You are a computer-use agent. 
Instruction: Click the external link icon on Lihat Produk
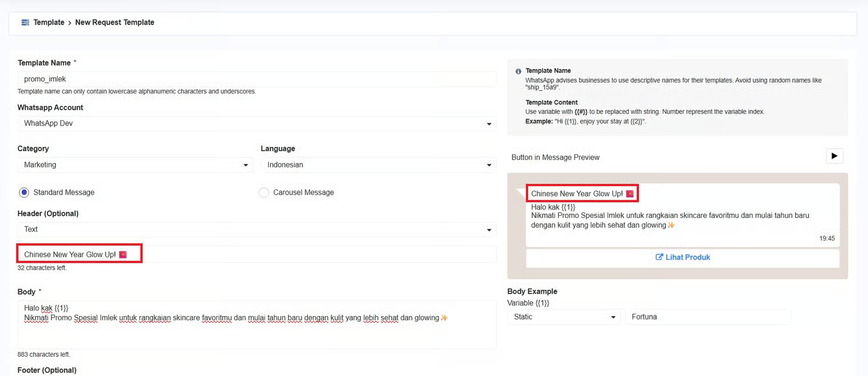coord(659,257)
